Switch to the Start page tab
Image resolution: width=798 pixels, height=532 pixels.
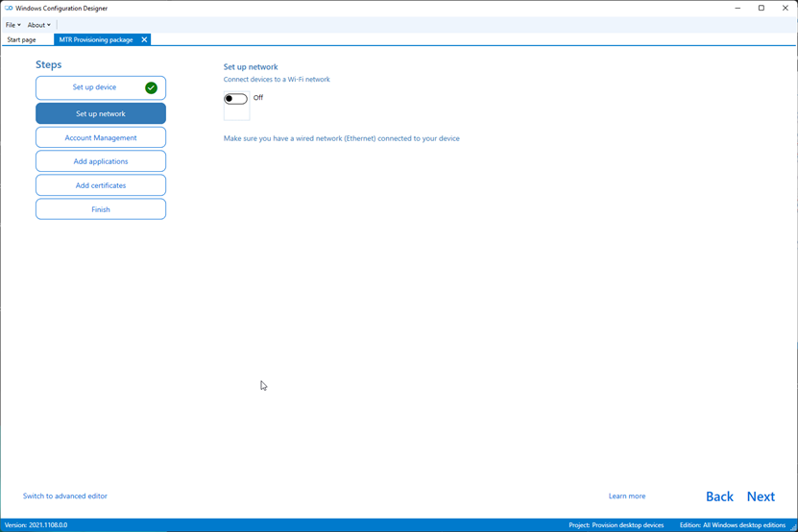(x=21, y=39)
